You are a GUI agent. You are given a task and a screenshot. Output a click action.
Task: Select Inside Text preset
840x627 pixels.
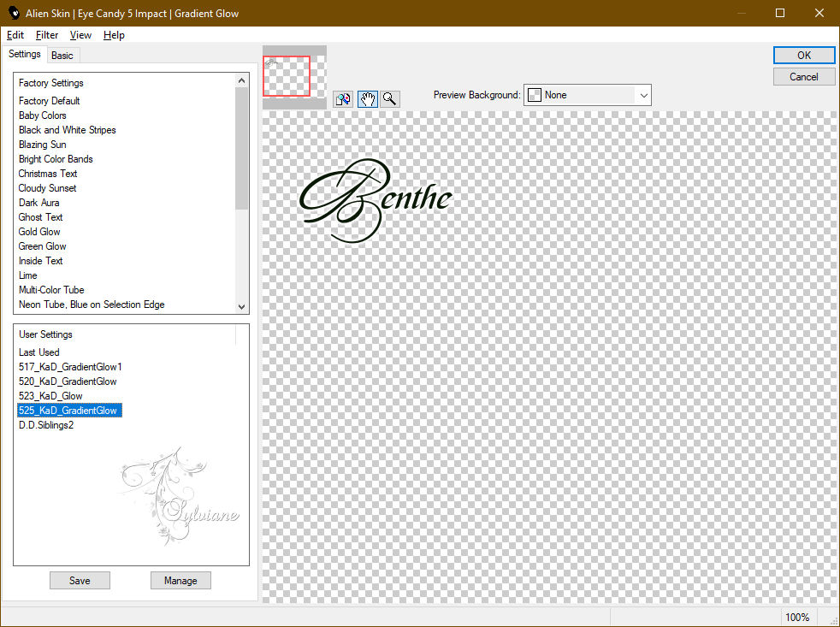[x=41, y=260]
